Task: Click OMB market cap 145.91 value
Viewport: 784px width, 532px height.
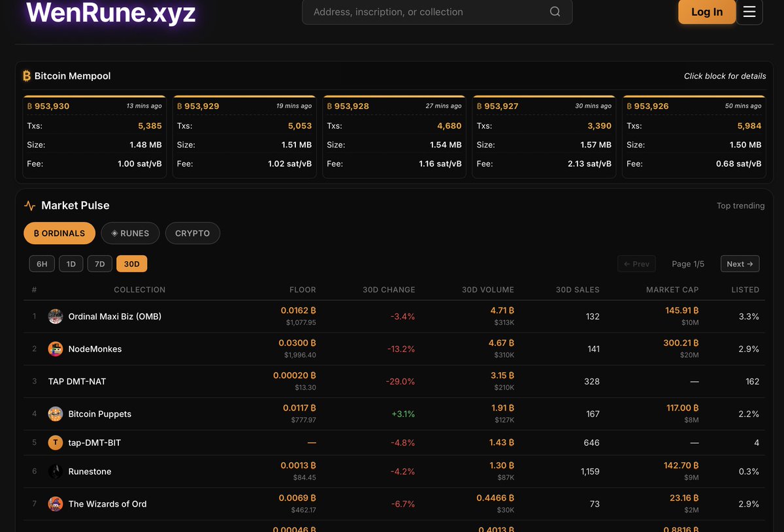Action: click(x=682, y=311)
